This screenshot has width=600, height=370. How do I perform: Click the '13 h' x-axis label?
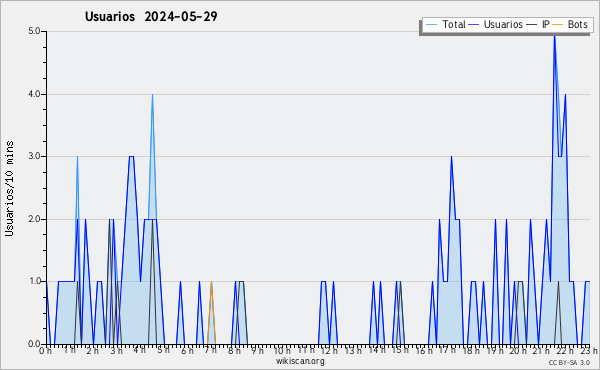pos(353,351)
